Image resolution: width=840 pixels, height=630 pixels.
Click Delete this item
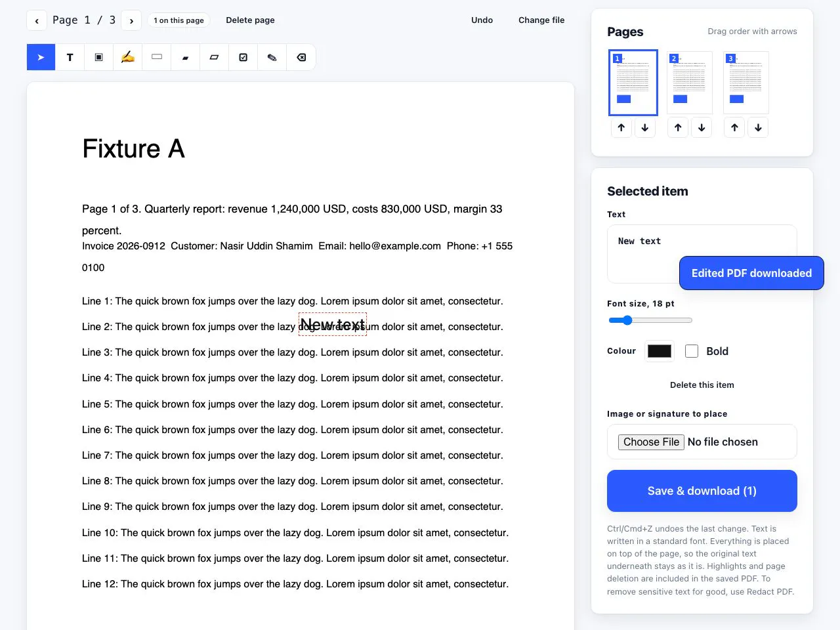click(702, 385)
